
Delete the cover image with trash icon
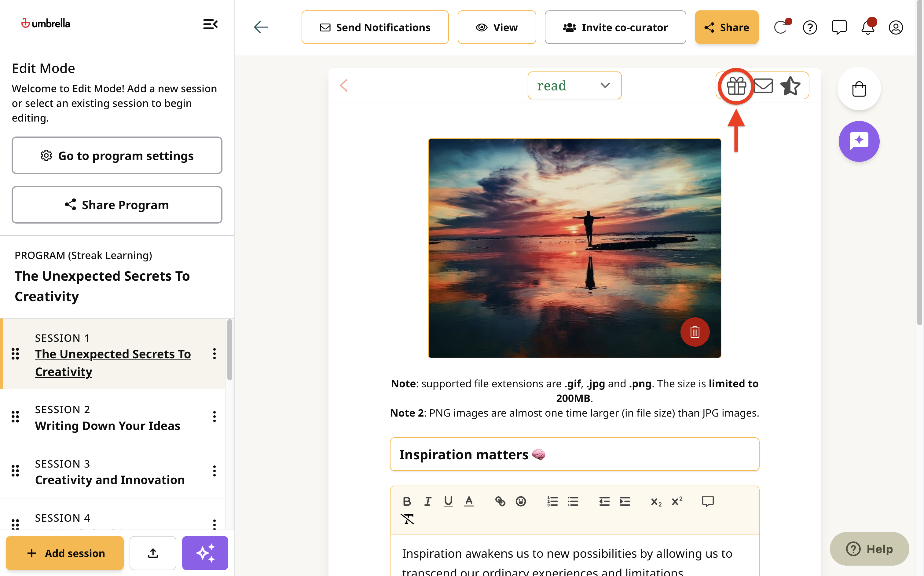(695, 332)
